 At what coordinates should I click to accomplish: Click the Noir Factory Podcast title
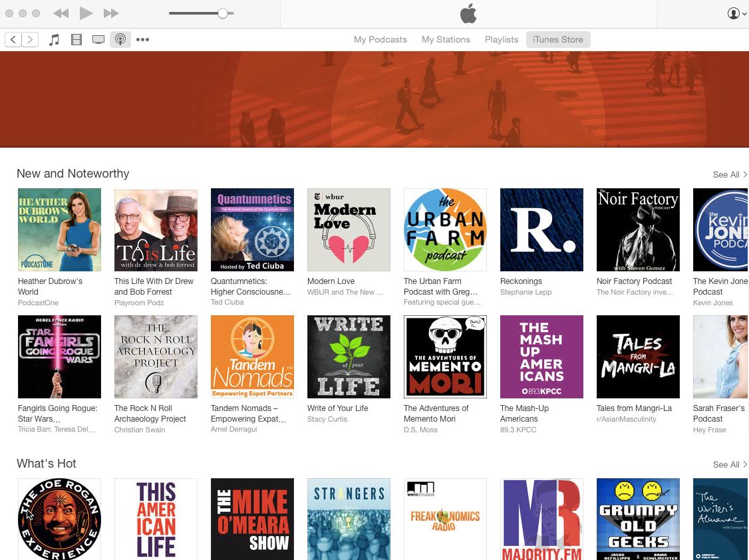click(x=635, y=281)
